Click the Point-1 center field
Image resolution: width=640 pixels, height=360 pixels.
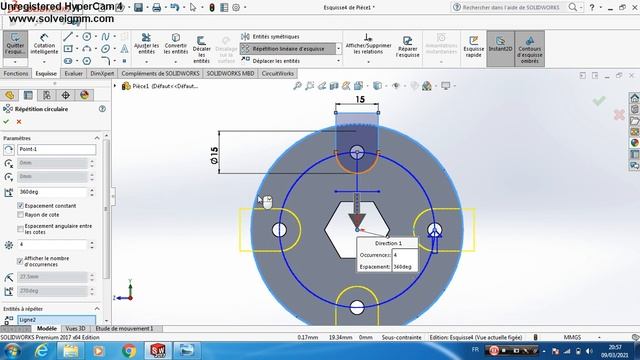click(56, 149)
